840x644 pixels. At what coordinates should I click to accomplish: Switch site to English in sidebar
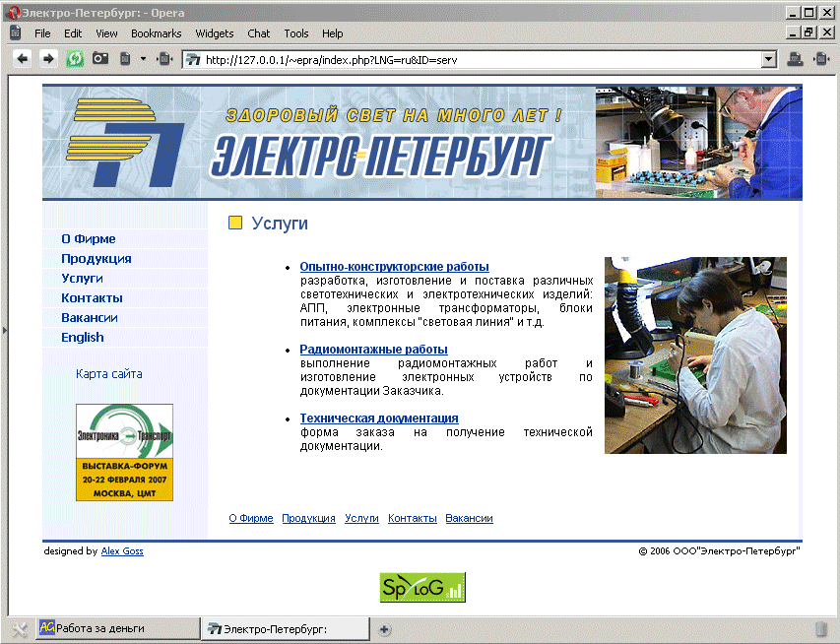pos(83,338)
